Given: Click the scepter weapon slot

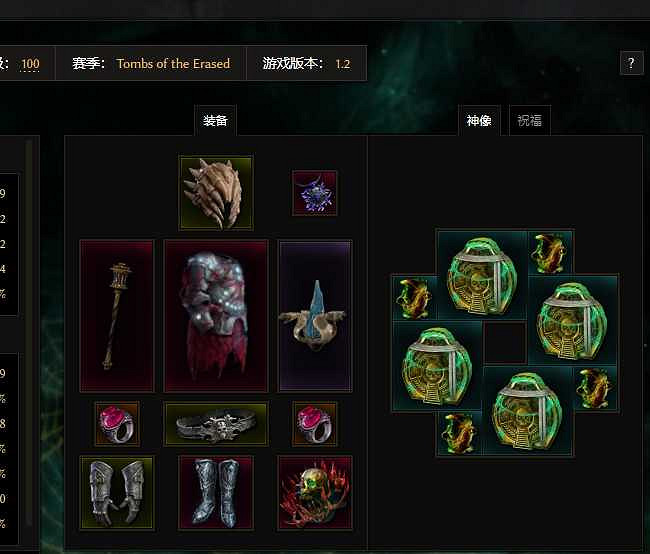Looking at the screenshot, I should pyautogui.click(x=117, y=316).
